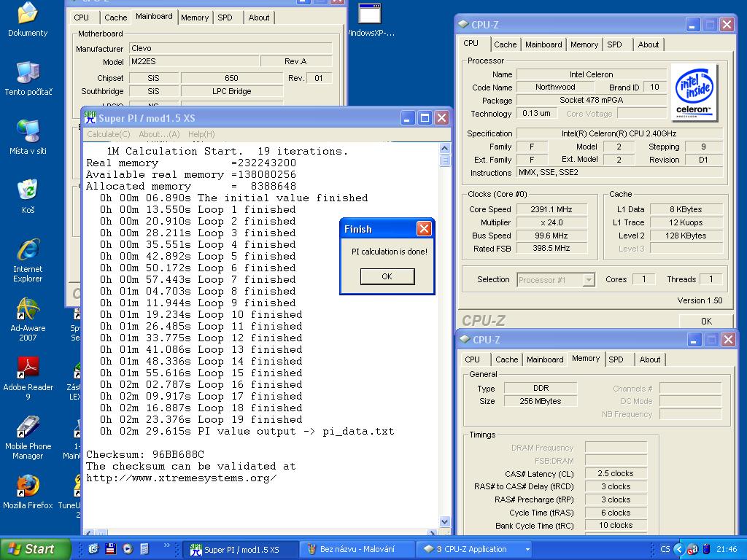Minimize the CPU-Z CPU window
The height and width of the screenshot is (560, 747).
693,24
